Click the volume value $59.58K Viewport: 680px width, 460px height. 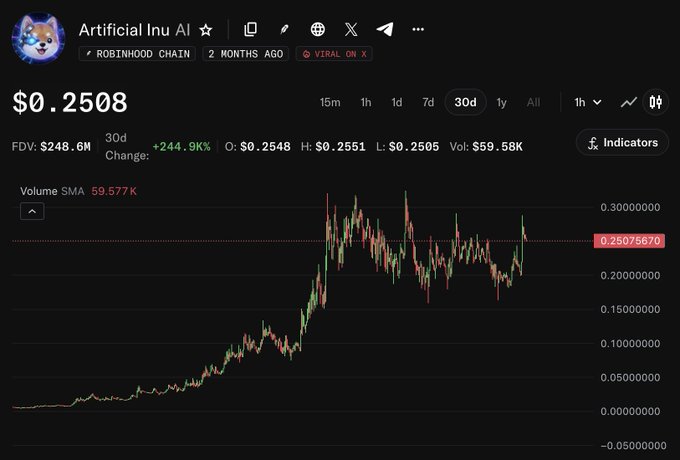[x=497, y=147]
